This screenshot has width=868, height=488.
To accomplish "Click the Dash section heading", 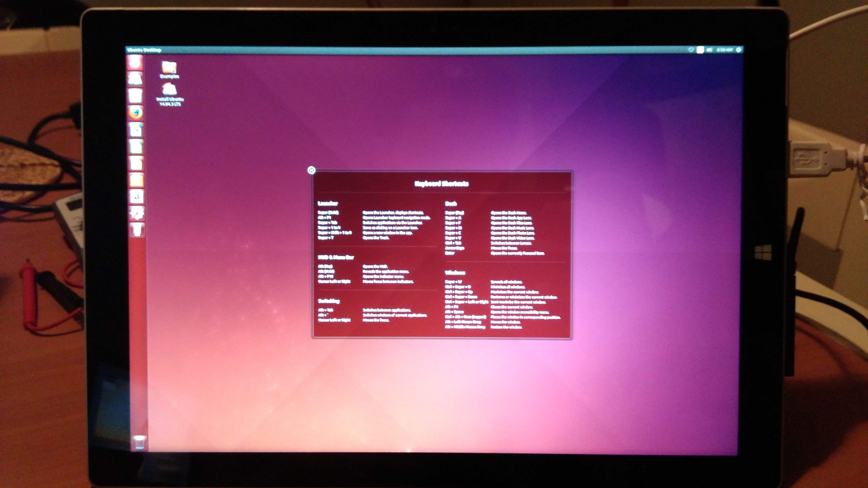I will tap(451, 204).
